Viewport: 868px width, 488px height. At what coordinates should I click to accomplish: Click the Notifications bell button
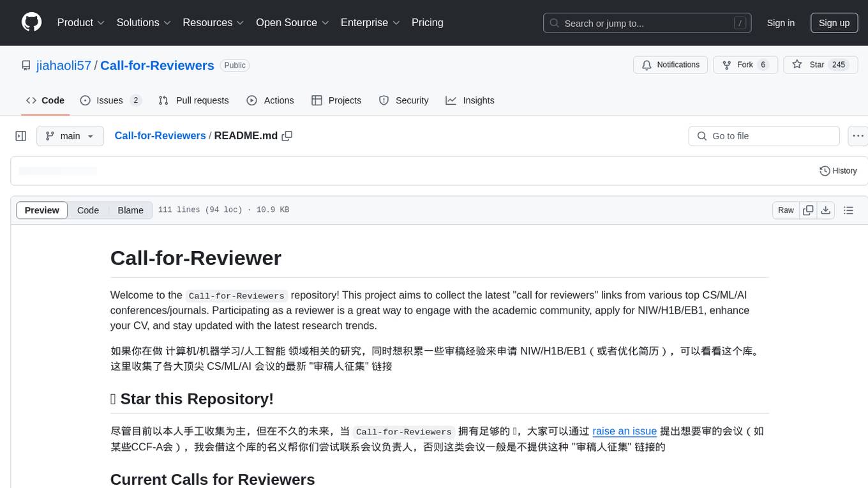click(x=670, y=65)
